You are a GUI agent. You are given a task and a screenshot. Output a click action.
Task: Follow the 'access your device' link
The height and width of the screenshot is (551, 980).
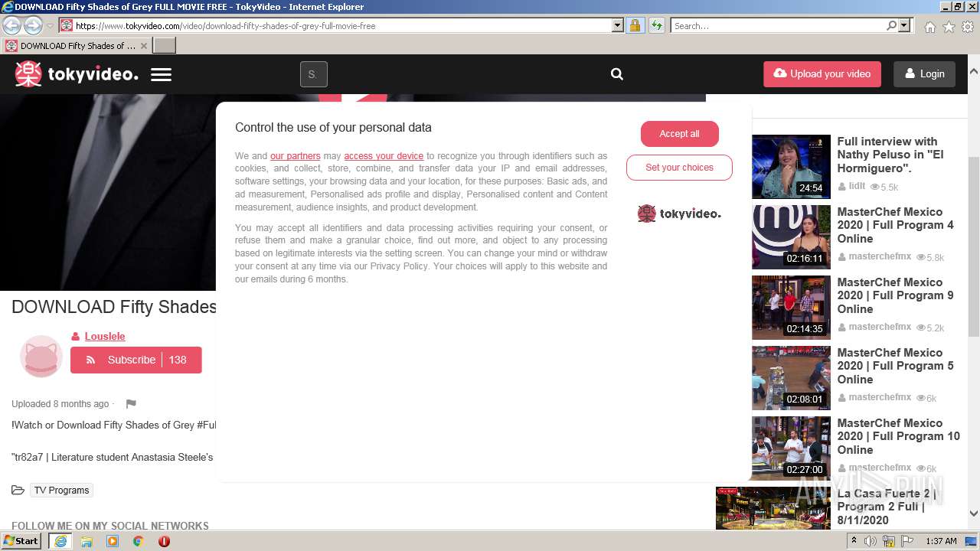384,156
